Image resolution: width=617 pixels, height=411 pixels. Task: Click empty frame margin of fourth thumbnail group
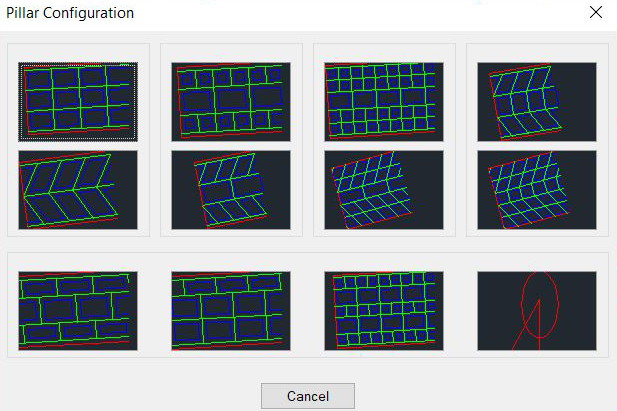click(x=537, y=52)
